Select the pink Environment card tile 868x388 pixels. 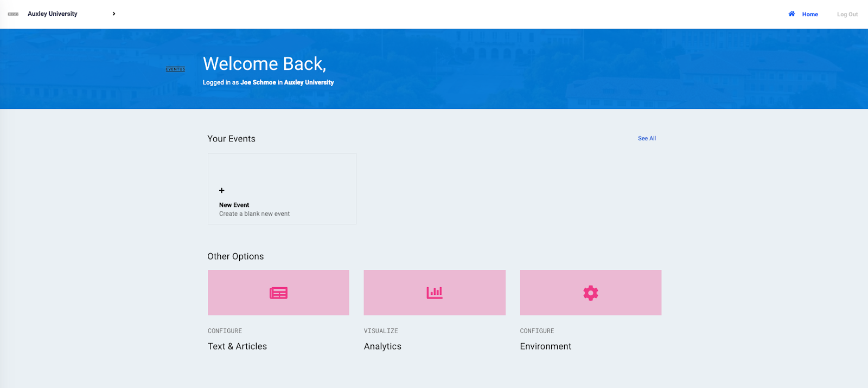tap(591, 293)
